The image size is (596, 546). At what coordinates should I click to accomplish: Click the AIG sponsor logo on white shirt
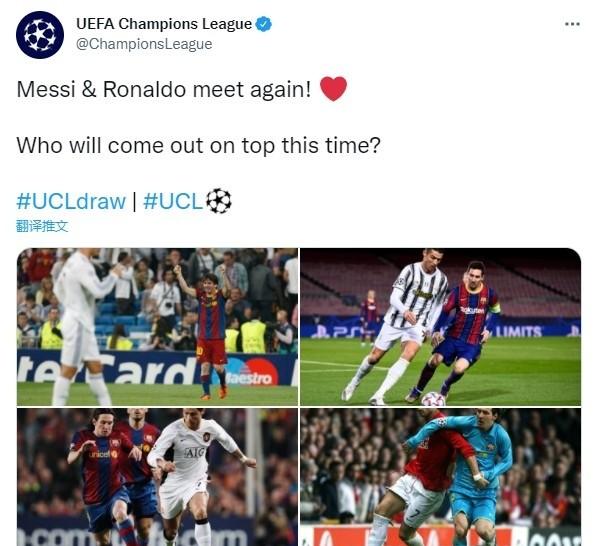(x=195, y=452)
